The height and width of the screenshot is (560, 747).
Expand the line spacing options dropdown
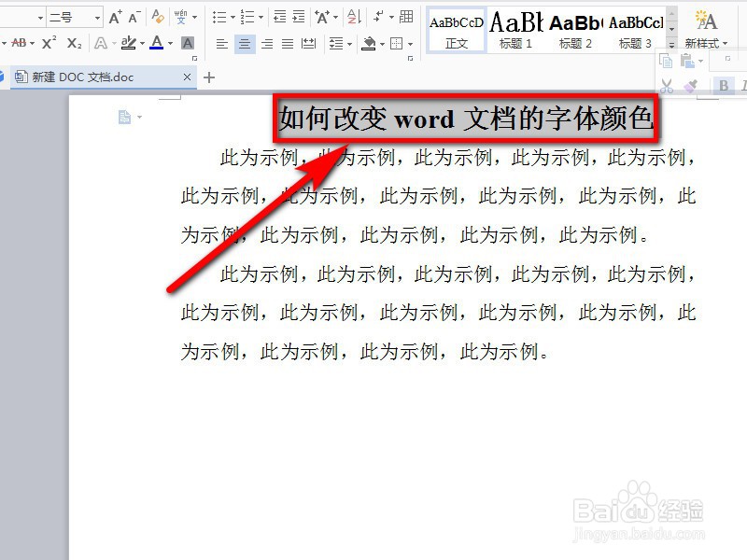pos(349,44)
